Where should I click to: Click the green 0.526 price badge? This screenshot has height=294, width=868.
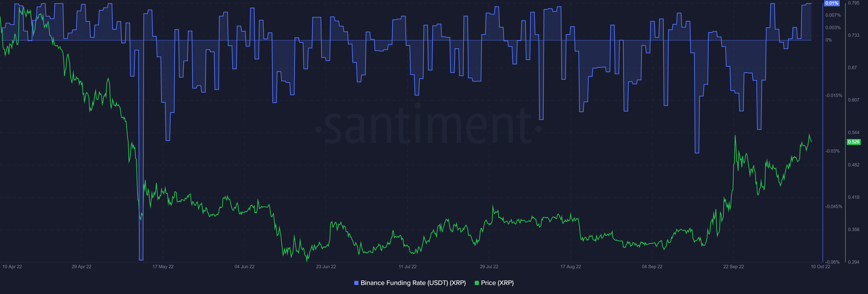[x=854, y=142]
